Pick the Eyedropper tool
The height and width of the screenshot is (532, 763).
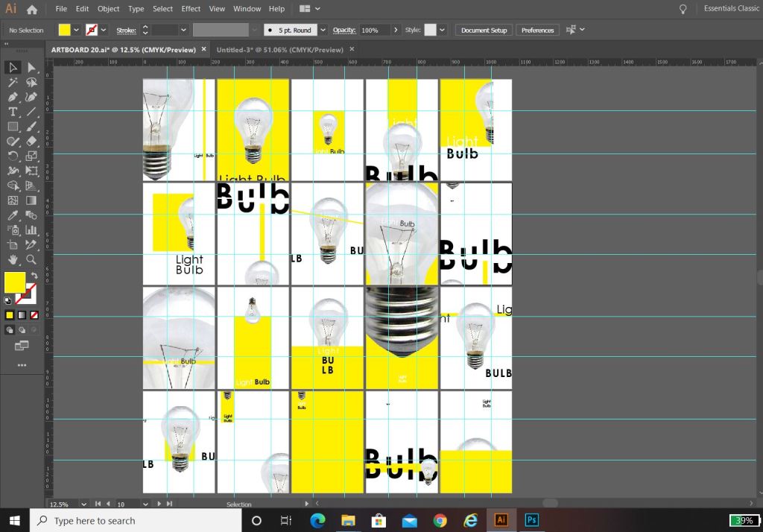click(x=13, y=215)
